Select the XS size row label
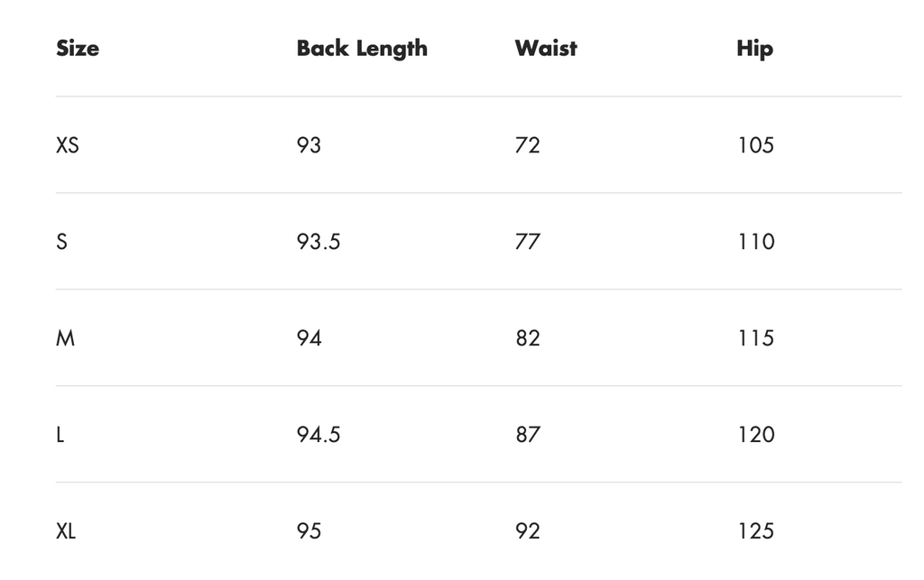 [x=67, y=145]
